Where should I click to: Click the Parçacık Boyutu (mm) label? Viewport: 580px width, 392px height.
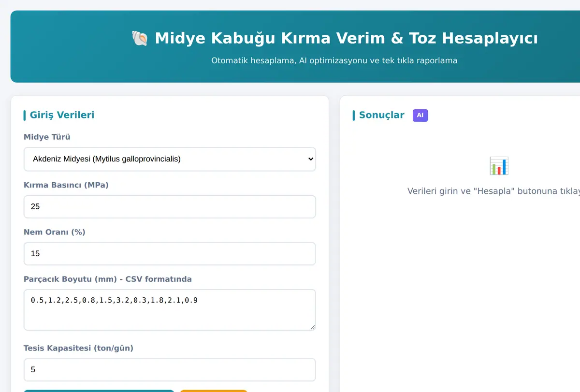pos(108,279)
